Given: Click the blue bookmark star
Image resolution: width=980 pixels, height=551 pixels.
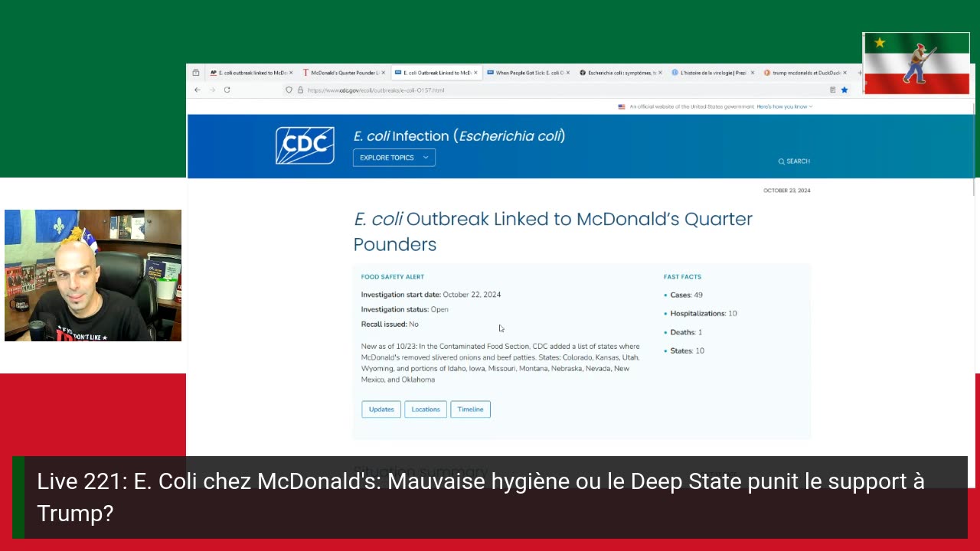Looking at the screenshot, I should point(844,90).
